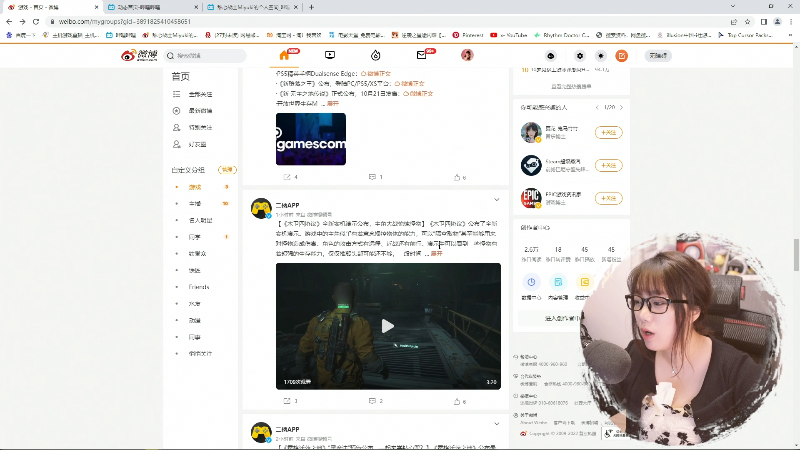Open the game controller icon in navbar
The height and width of the screenshot is (450, 800).
coord(551,56)
